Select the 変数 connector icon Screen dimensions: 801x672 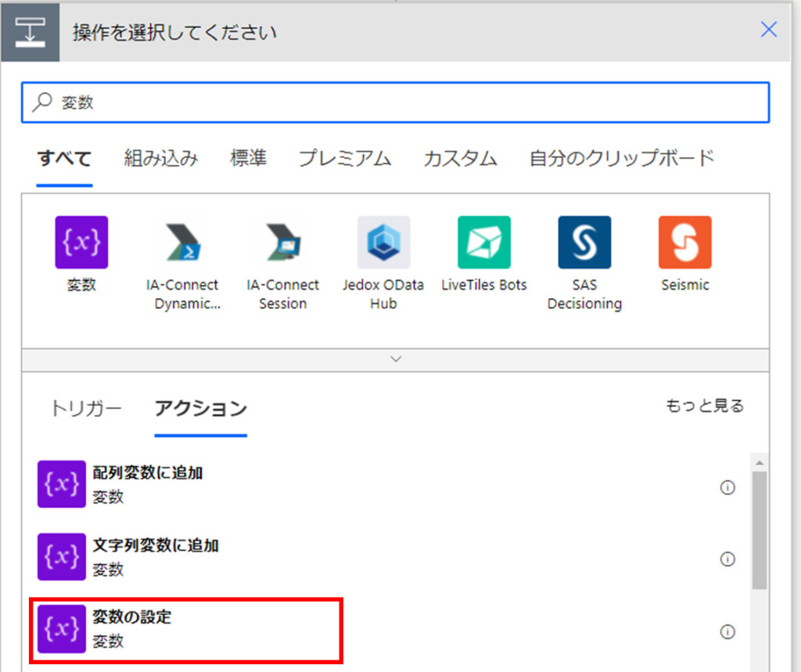pos(81,243)
